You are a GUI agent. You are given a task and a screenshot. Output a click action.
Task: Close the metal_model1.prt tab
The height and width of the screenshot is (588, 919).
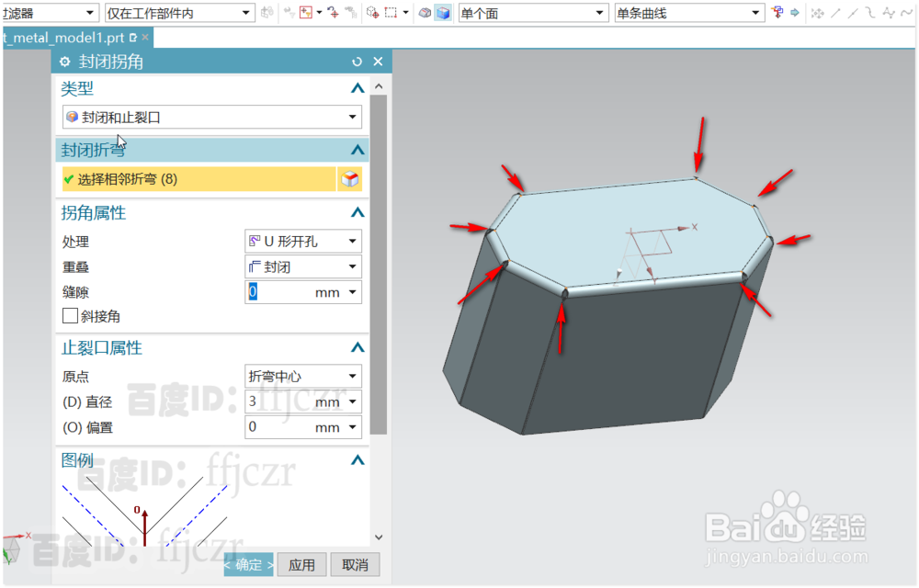pyautogui.click(x=145, y=38)
